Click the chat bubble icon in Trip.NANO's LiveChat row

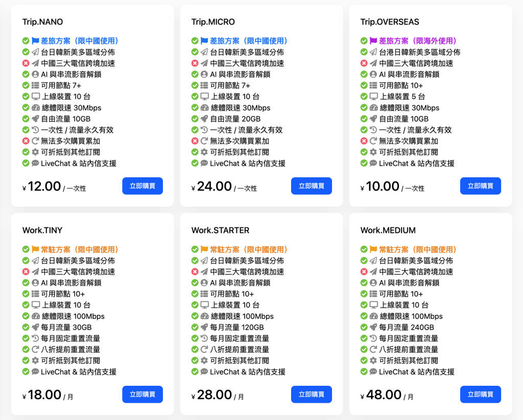tap(35, 164)
